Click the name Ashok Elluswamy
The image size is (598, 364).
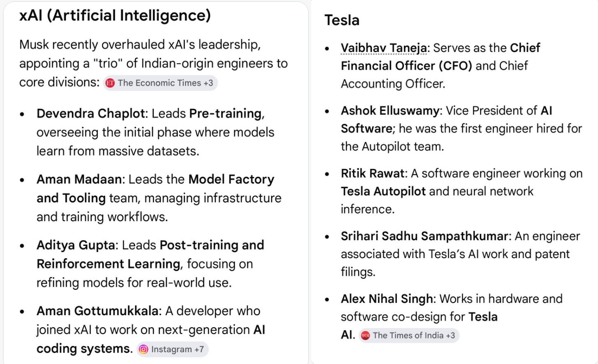[389, 111]
